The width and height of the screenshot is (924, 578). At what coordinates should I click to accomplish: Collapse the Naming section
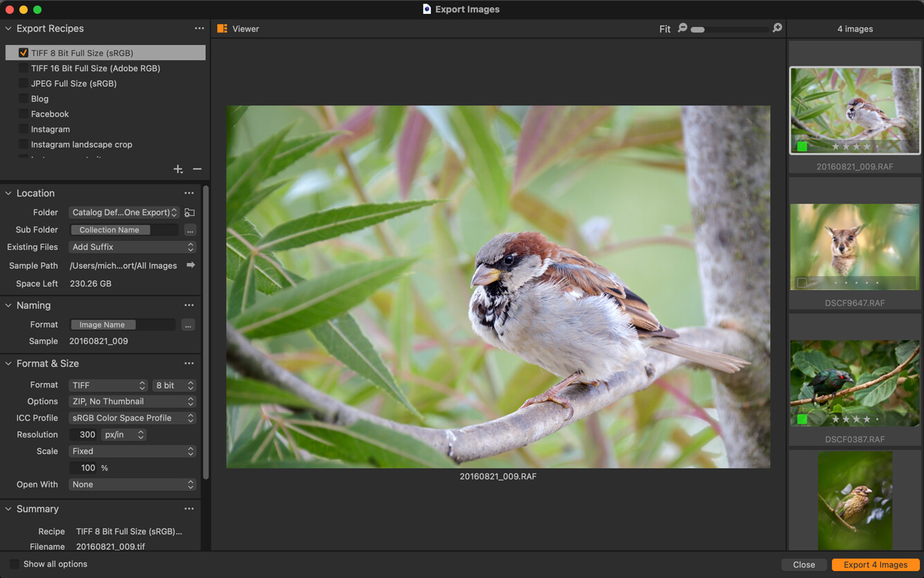tap(8, 305)
